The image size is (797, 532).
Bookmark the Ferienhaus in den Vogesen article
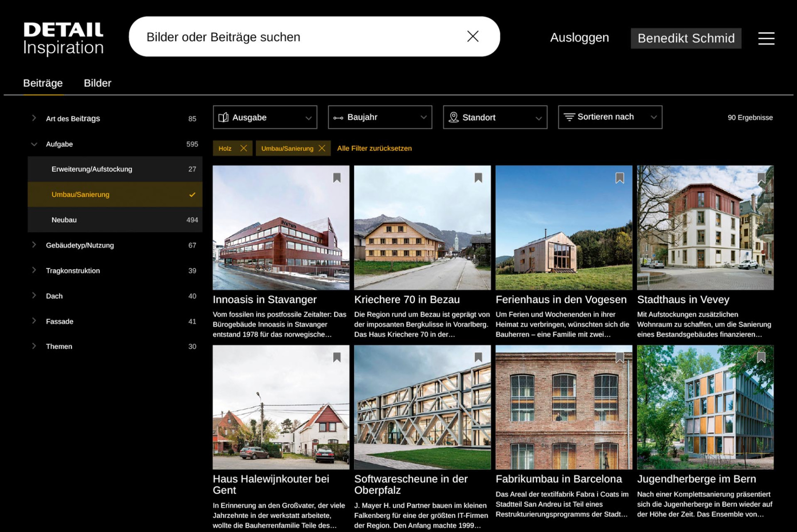pos(620,178)
